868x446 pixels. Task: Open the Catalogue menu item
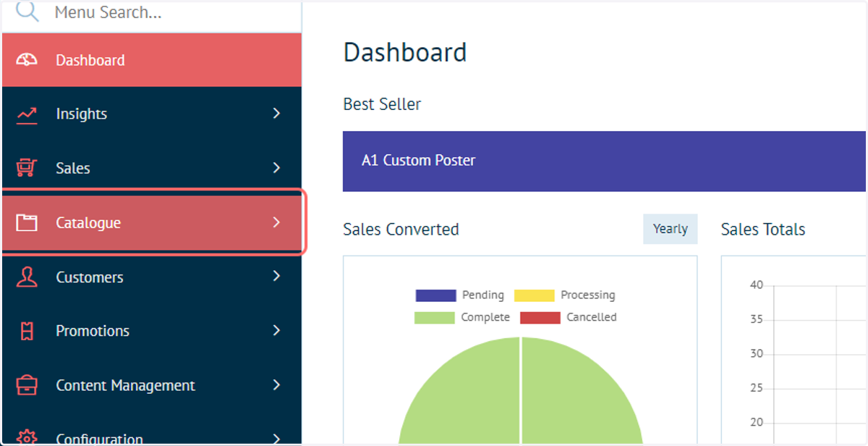pos(152,222)
